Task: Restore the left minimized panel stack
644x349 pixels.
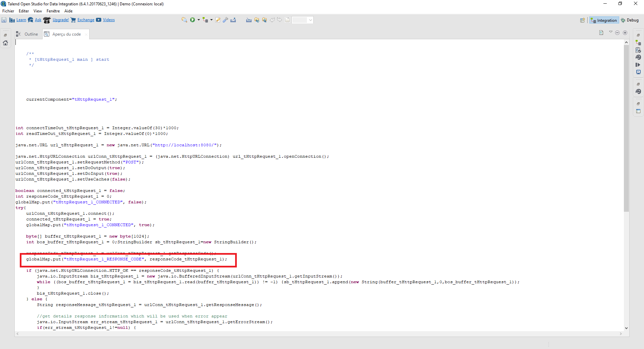Action: pos(5,35)
